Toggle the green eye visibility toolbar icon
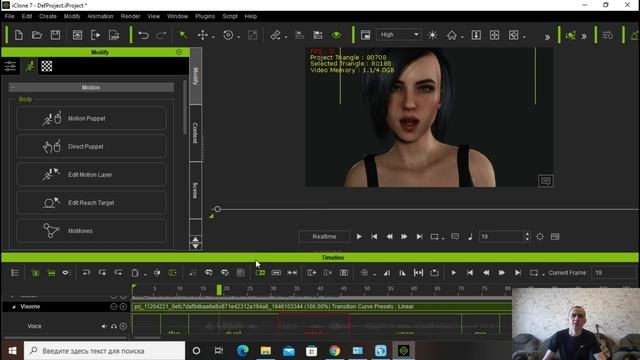The image size is (640, 360). [336, 35]
